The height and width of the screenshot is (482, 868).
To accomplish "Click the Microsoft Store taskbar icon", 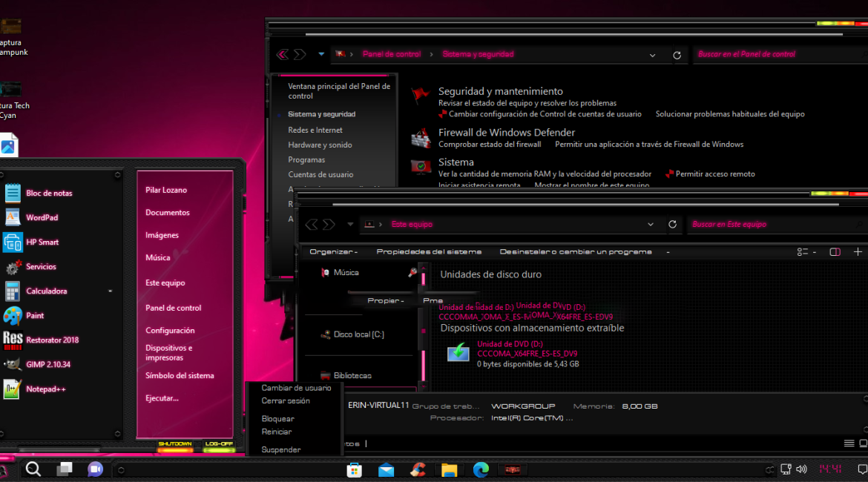I will click(x=355, y=469).
